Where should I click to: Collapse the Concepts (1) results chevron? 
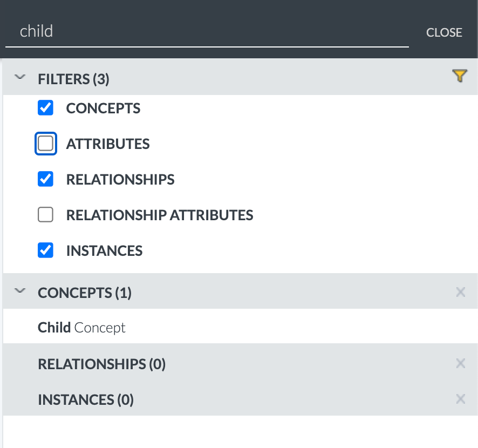(x=20, y=290)
